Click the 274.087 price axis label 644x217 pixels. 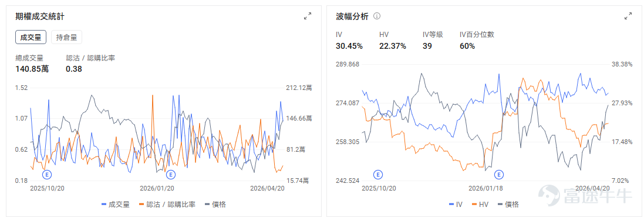click(x=348, y=103)
